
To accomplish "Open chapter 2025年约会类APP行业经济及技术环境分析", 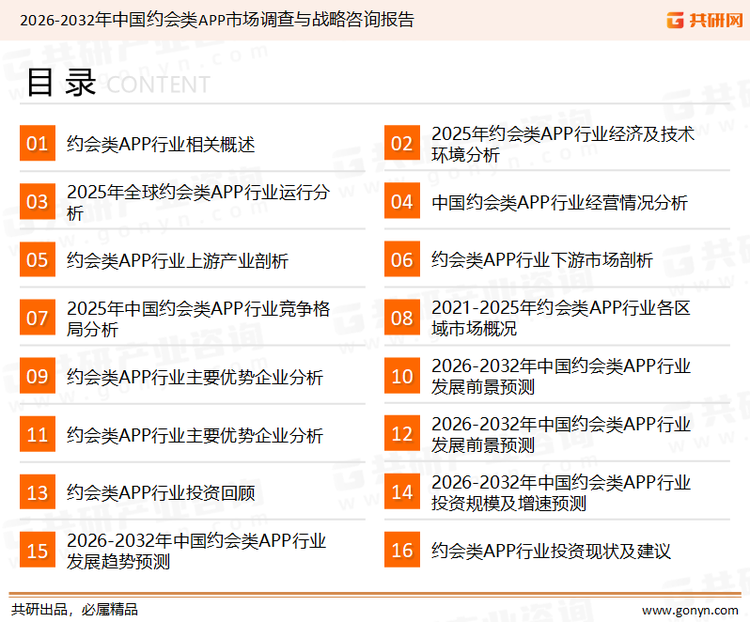I will (x=563, y=144).
